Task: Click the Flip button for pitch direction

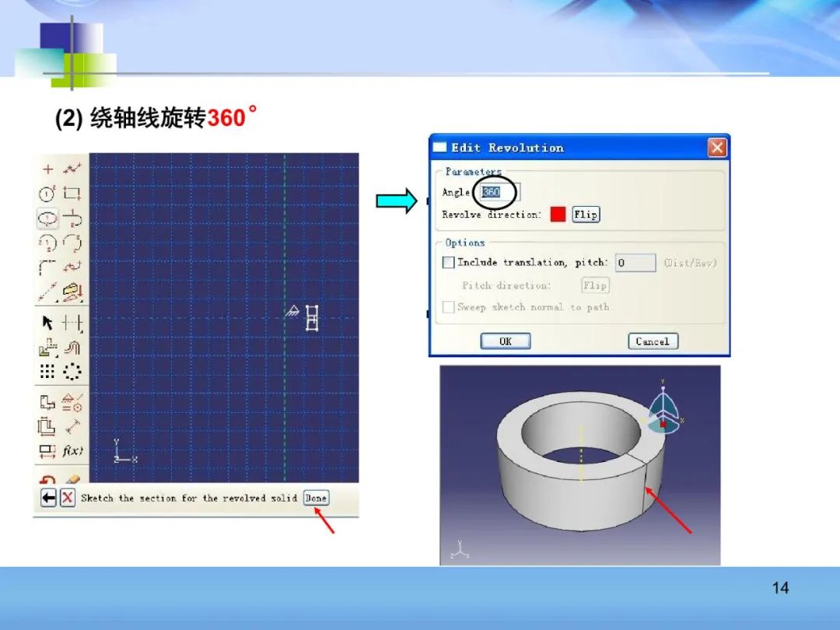Action: click(x=595, y=285)
